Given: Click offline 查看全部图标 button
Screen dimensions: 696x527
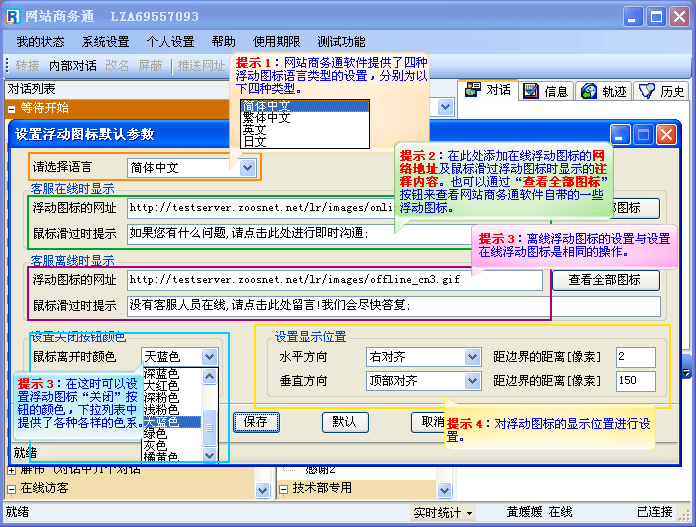Looking at the screenshot, I should tap(605, 280).
